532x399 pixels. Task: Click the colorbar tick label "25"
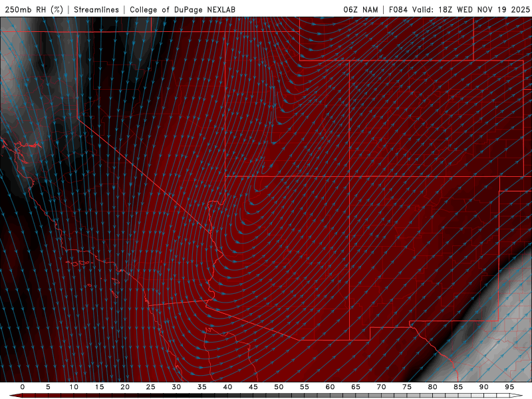[x=151, y=387]
